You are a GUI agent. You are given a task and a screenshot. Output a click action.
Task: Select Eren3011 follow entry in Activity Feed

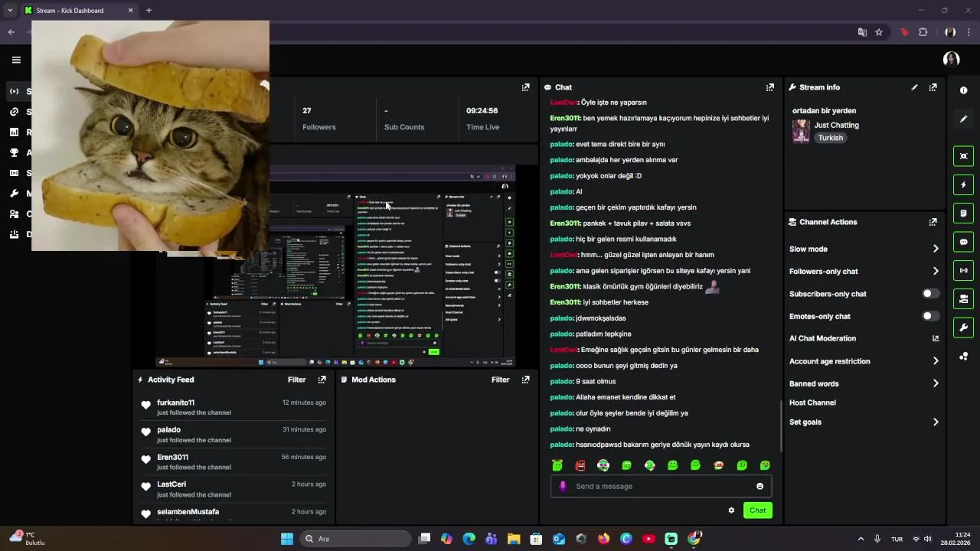234,461
